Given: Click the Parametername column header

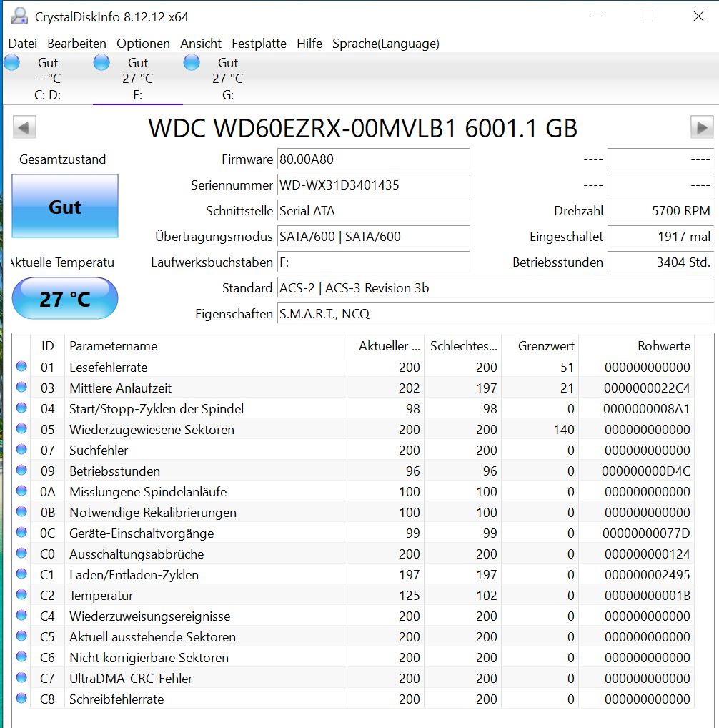Looking at the screenshot, I should (x=113, y=345).
